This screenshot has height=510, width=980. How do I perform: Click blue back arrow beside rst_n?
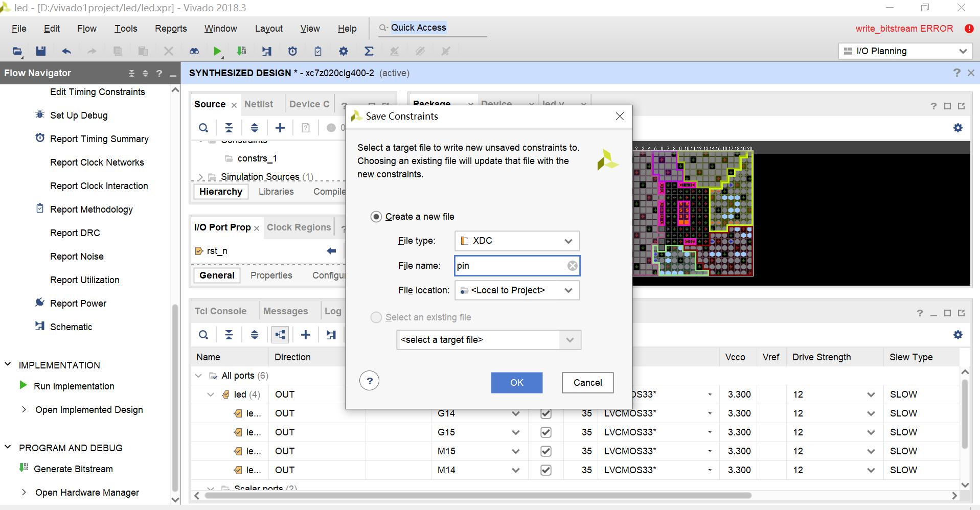point(331,251)
